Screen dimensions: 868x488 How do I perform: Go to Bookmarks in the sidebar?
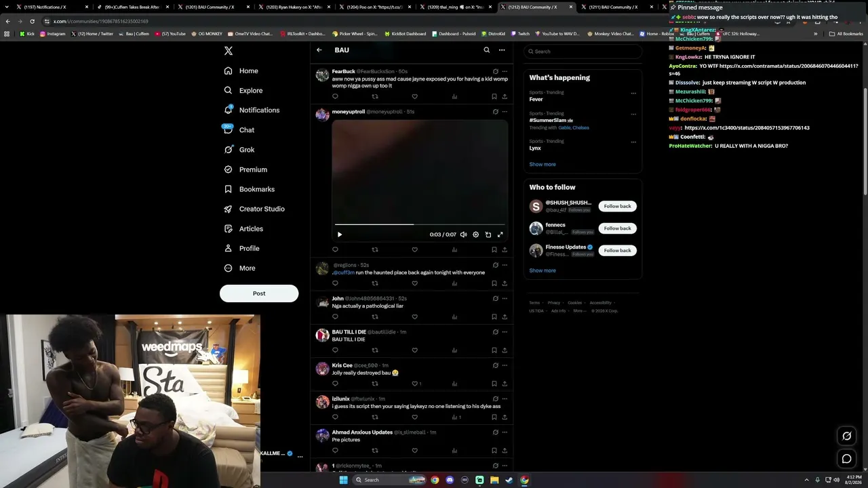pos(249,190)
